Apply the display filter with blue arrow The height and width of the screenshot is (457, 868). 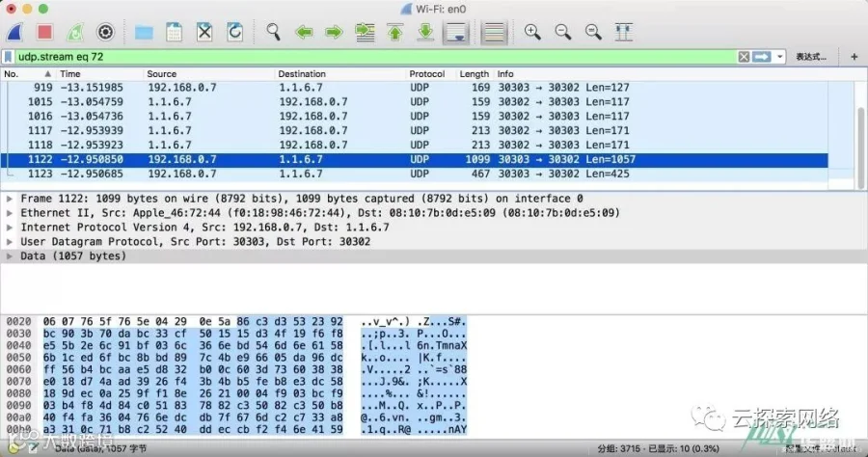click(762, 57)
